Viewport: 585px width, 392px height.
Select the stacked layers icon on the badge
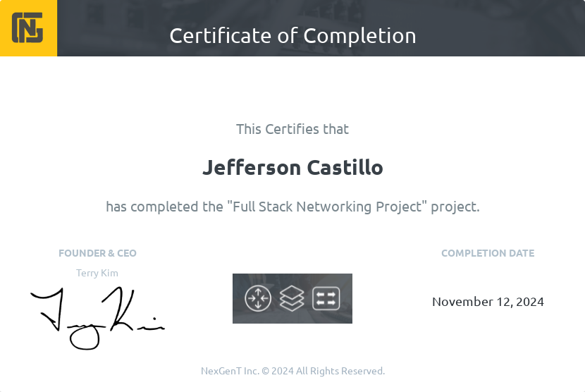click(292, 298)
